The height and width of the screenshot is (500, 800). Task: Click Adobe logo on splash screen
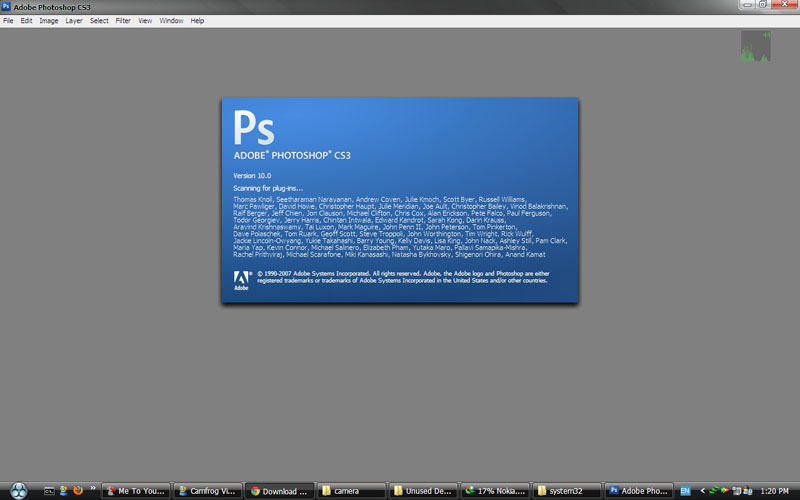pos(242,280)
